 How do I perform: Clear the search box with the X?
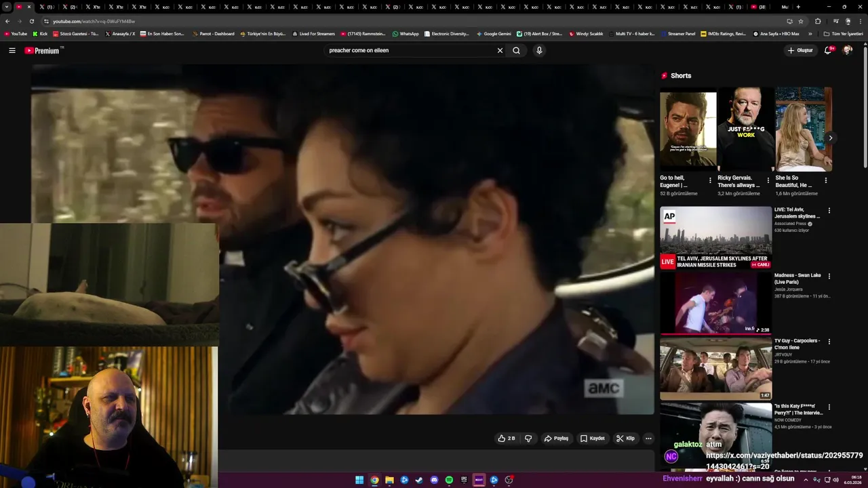[x=500, y=50]
